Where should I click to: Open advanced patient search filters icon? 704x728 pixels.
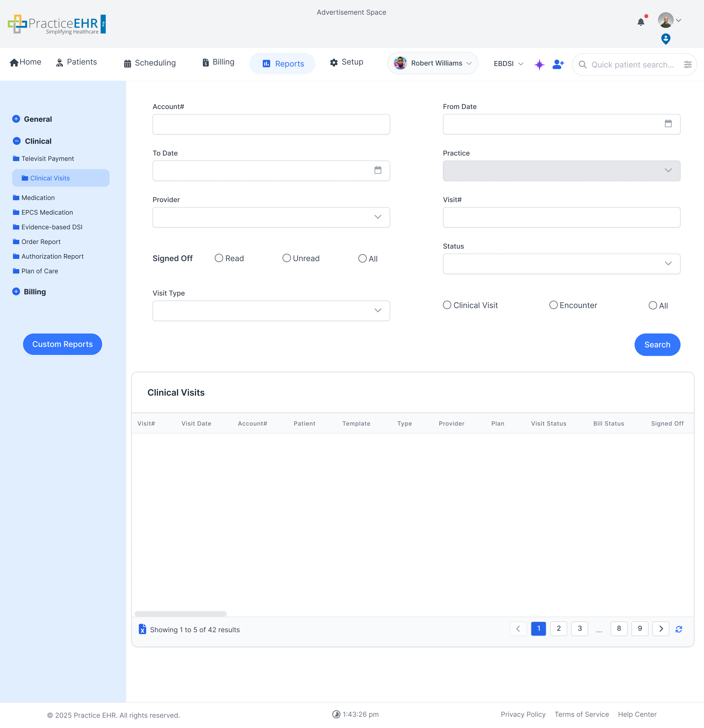(688, 65)
